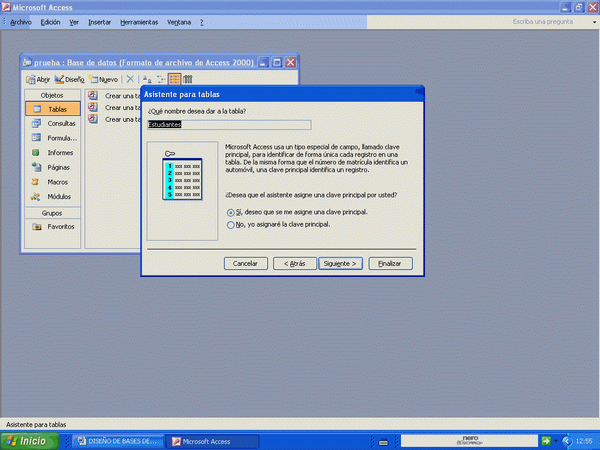Open the Ventana menu

tap(179, 22)
